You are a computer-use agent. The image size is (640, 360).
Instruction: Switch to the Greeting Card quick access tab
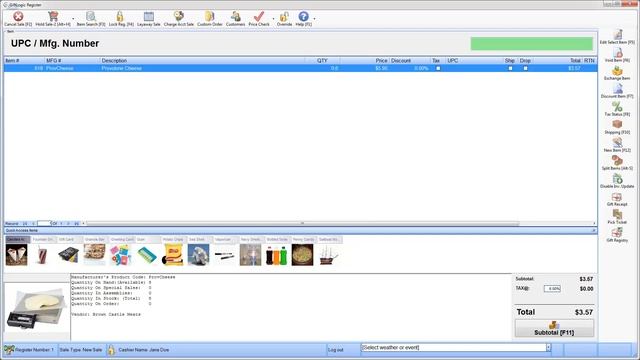point(122,239)
